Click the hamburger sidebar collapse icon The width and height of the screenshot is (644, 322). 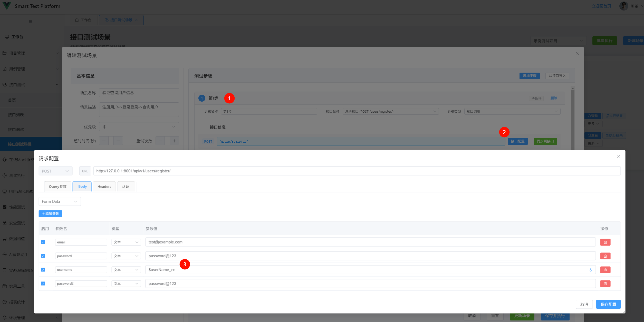coord(31,21)
